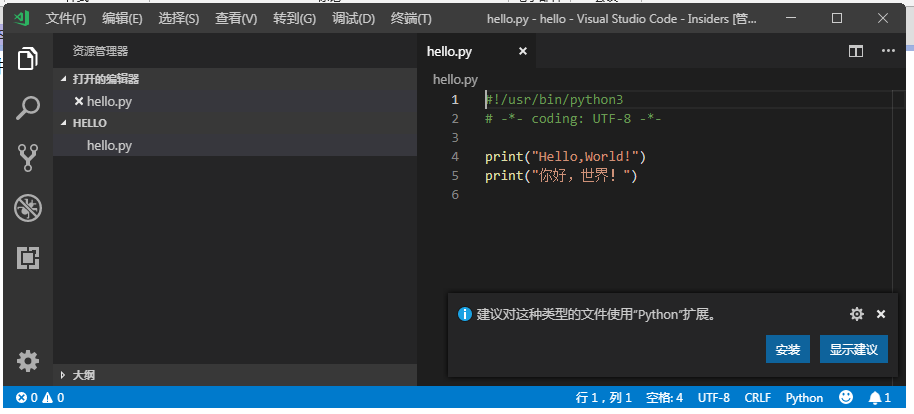Open the notifications bell in status bar

[x=880, y=398]
